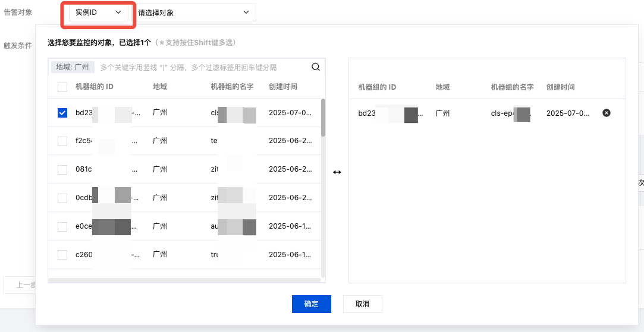Click the keyword filter search field
The image size is (644, 332).
(202, 68)
